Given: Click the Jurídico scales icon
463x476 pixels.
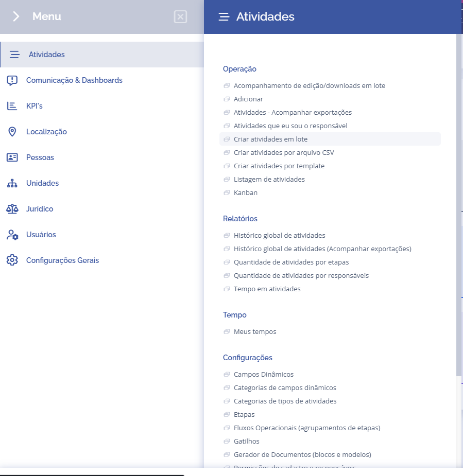Looking at the screenshot, I should pos(12,209).
